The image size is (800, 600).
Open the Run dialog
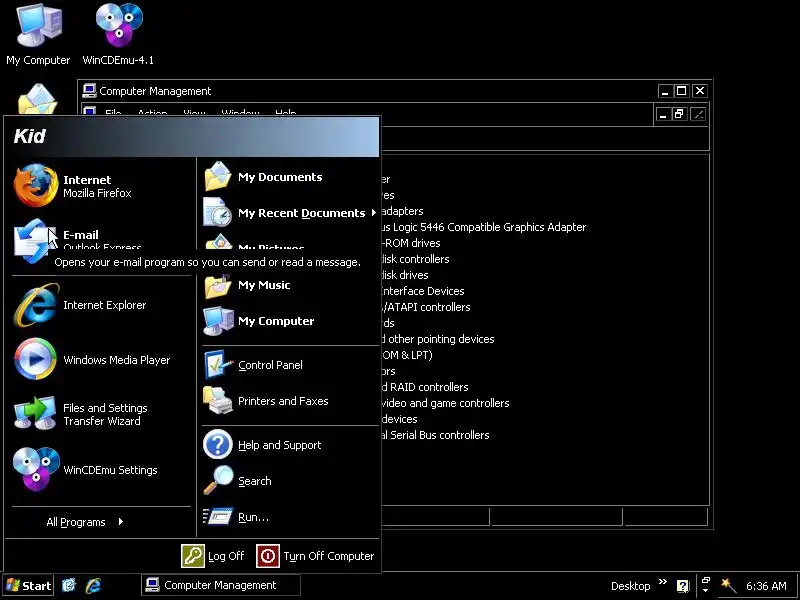click(x=289, y=517)
